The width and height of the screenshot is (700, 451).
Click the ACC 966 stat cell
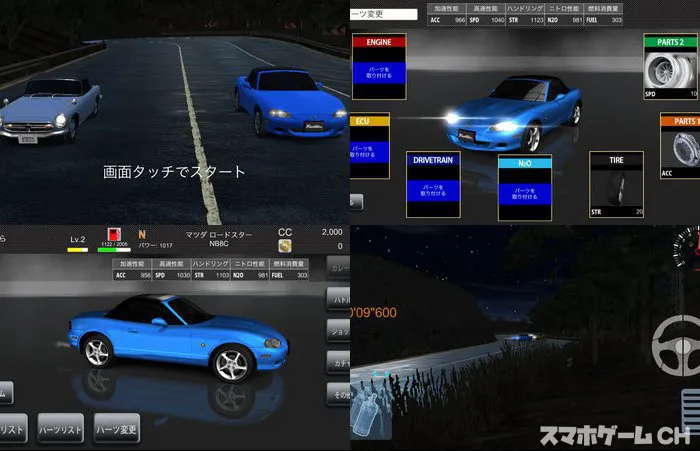click(447, 20)
